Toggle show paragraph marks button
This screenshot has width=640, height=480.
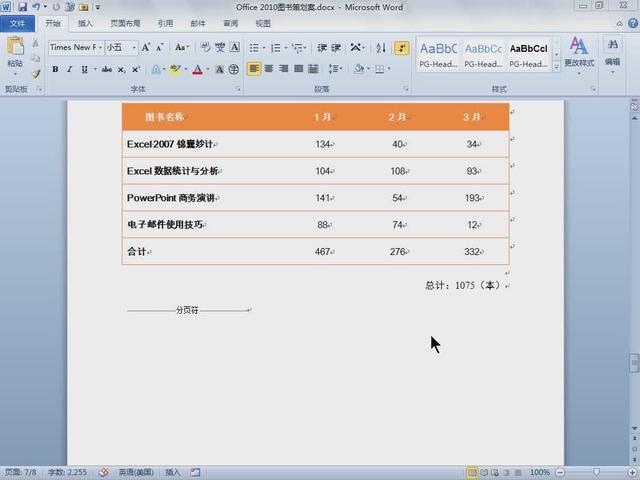tap(401, 47)
